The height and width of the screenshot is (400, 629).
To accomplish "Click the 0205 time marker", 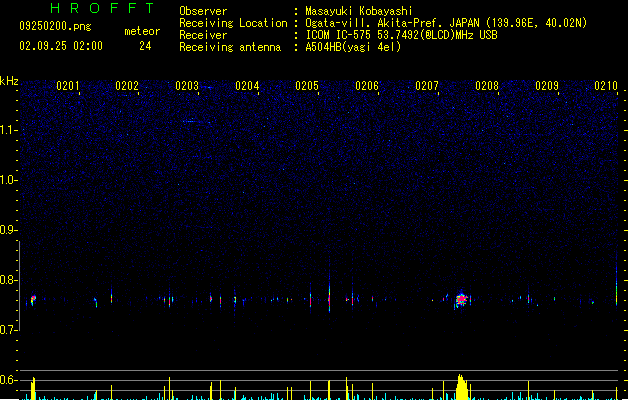I will [x=307, y=86].
